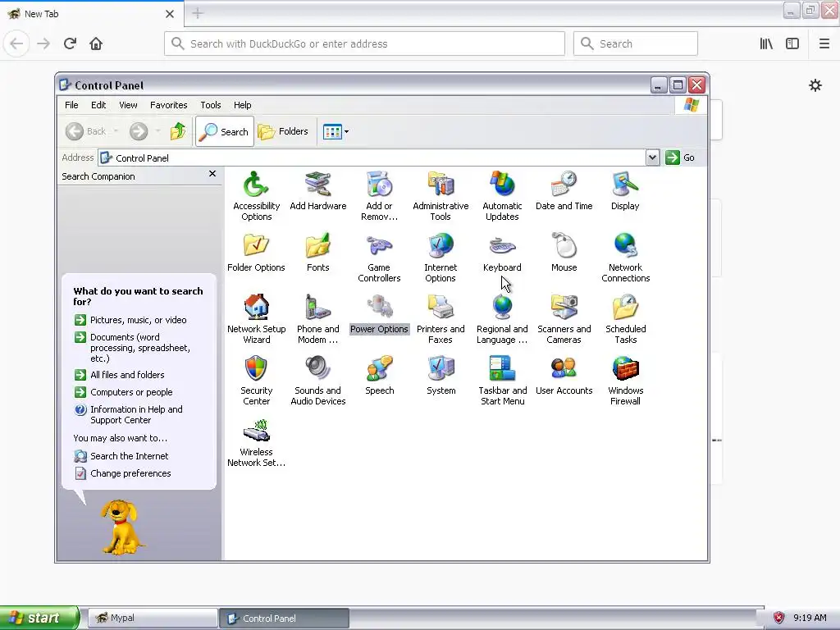Open Display properties icon

point(625,190)
